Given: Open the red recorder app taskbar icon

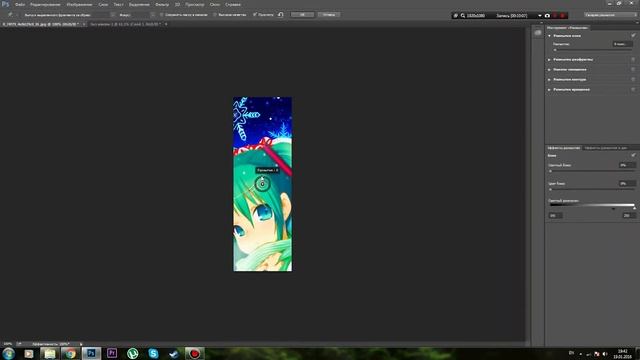Looking at the screenshot, I should click(x=195, y=353).
